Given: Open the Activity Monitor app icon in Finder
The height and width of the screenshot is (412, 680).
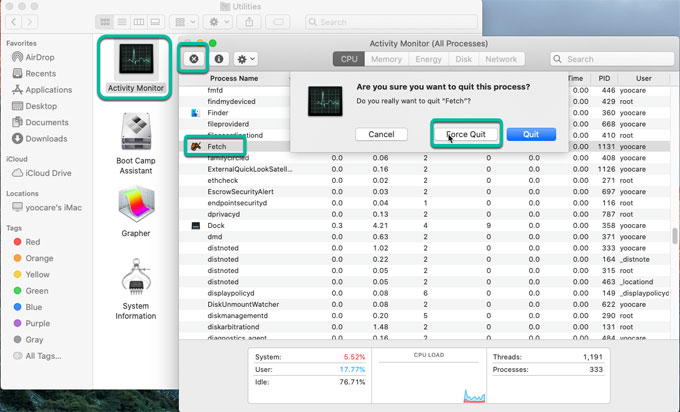Looking at the screenshot, I should (x=136, y=64).
